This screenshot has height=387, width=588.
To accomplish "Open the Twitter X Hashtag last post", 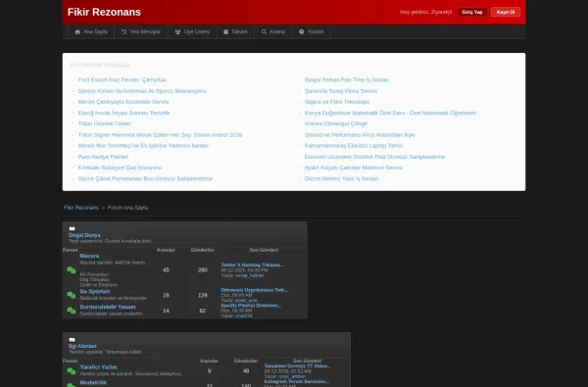I will 252,265.
